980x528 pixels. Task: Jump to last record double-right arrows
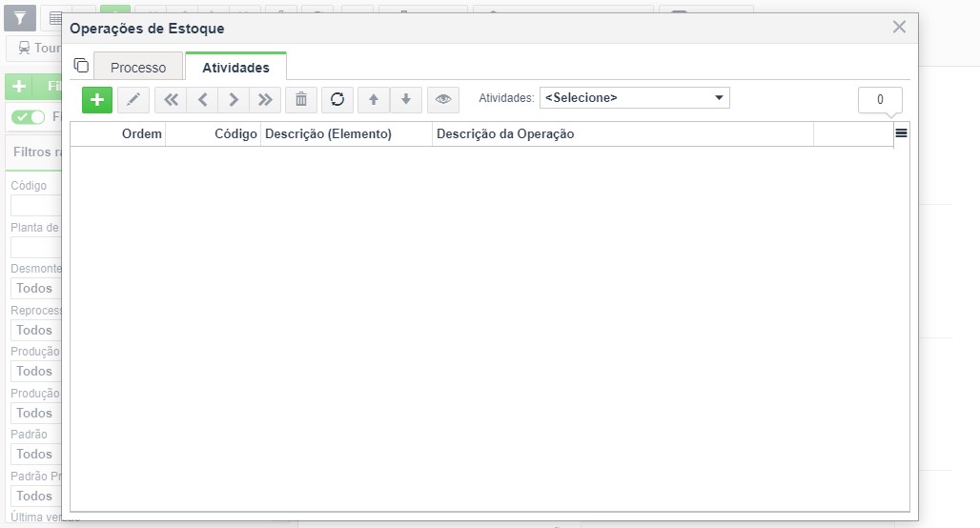(x=265, y=100)
